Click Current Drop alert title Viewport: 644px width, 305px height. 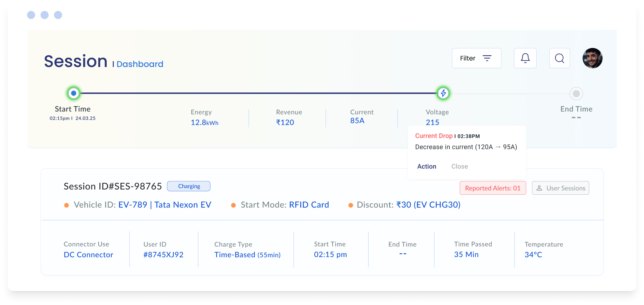pos(434,136)
